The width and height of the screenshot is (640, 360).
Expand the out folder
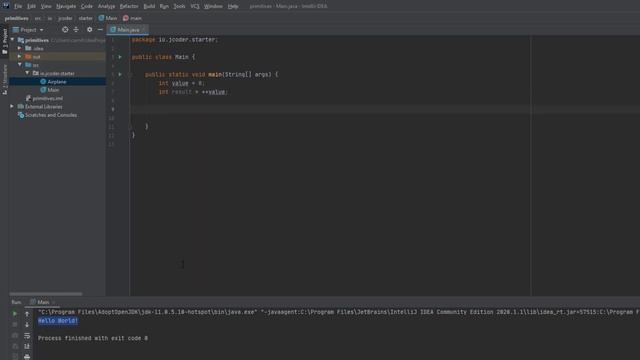click(19, 56)
